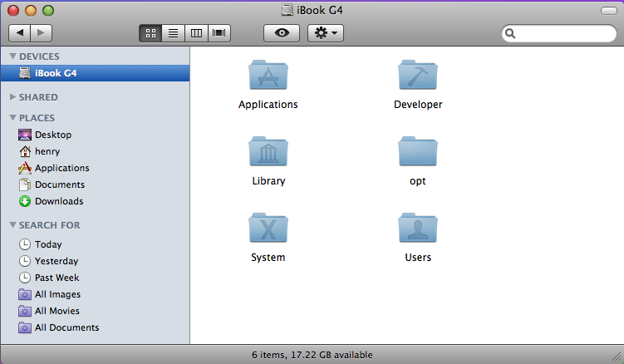Open Downloads in the sidebar

coord(95,201)
